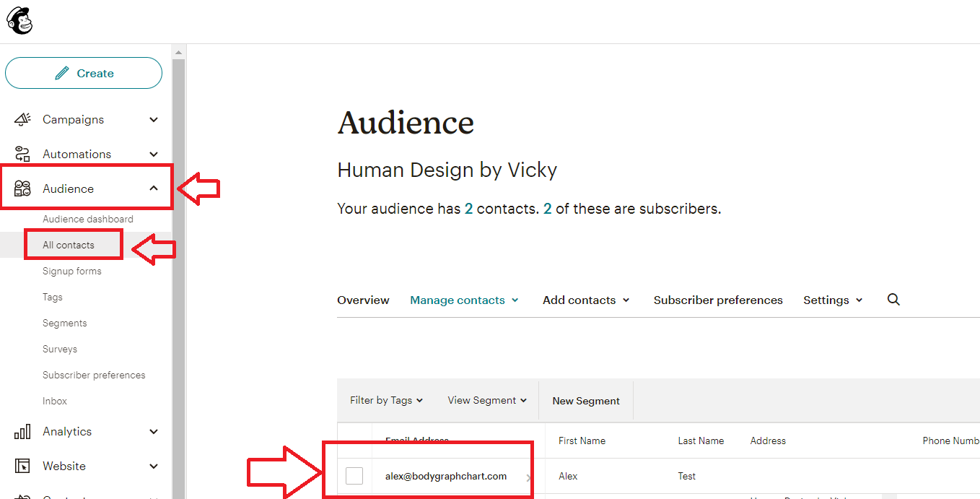
Task: Open the Segments sidebar item
Action: coord(65,323)
